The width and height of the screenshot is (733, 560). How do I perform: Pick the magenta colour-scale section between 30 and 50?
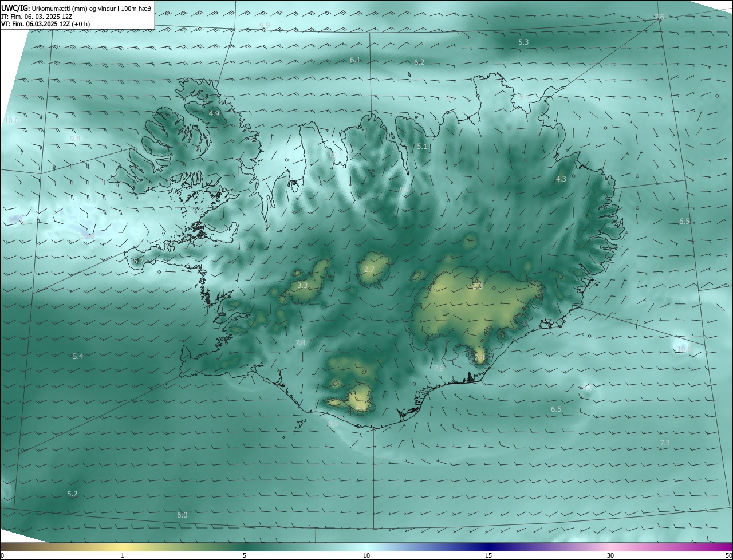(672, 547)
